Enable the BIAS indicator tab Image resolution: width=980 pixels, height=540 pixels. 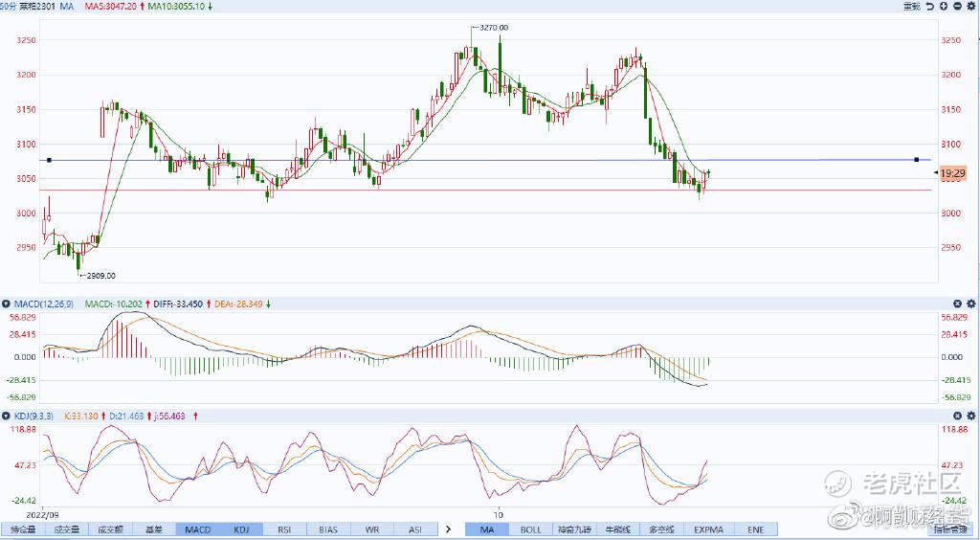tap(329, 529)
